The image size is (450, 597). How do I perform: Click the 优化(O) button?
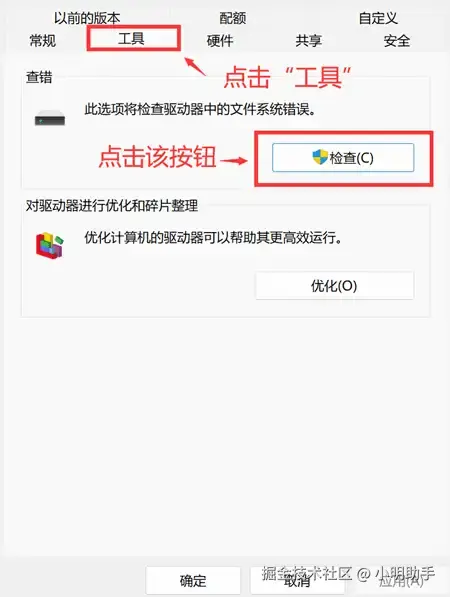(x=334, y=286)
